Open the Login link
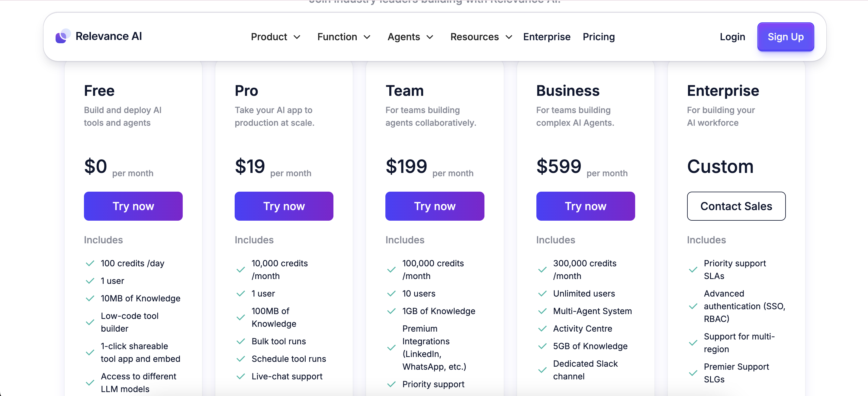 732,37
